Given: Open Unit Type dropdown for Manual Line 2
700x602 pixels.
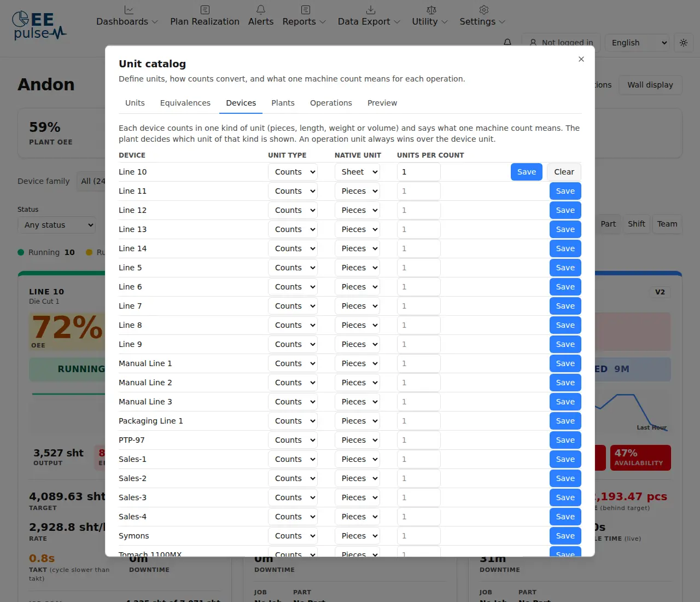Looking at the screenshot, I should 293,383.
